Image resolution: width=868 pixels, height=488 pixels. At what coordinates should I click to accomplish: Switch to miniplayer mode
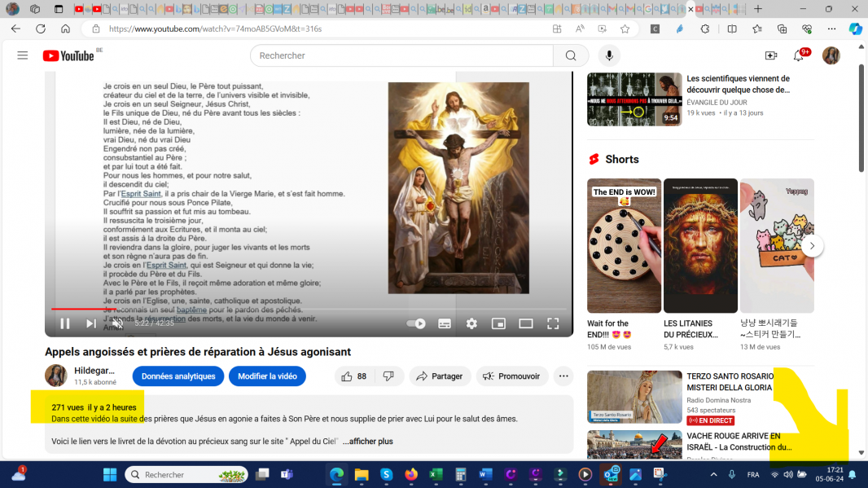pos(499,323)
